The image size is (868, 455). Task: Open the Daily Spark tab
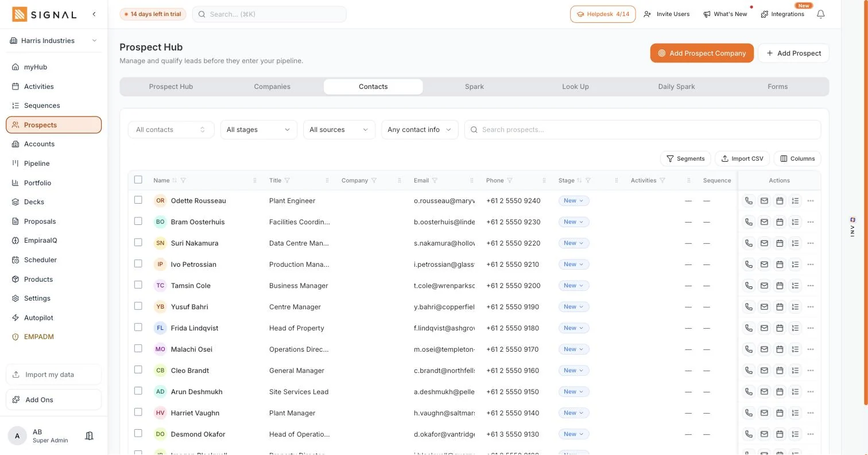coord(676,87)
